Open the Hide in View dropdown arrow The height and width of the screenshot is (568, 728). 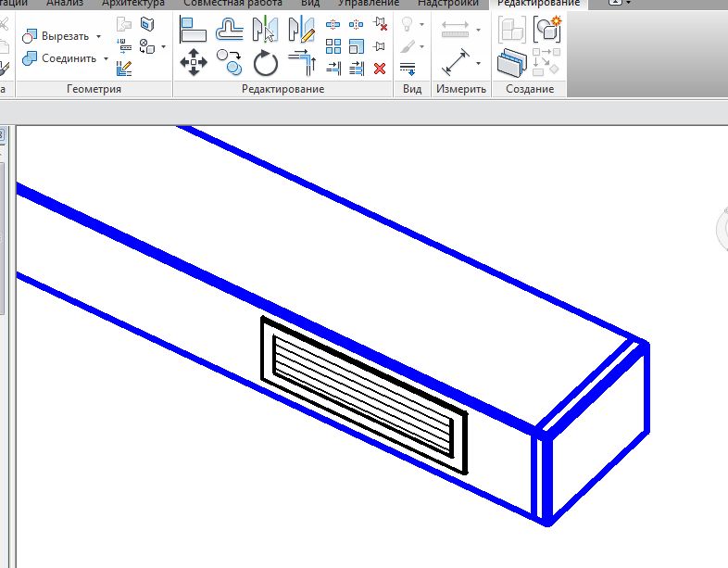(x=421, y=24)
